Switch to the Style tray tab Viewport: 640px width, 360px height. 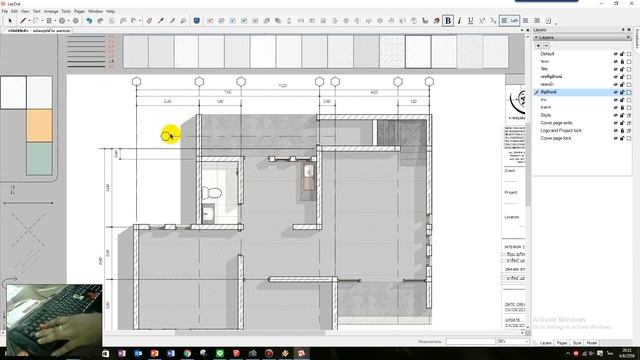point(577,343)
